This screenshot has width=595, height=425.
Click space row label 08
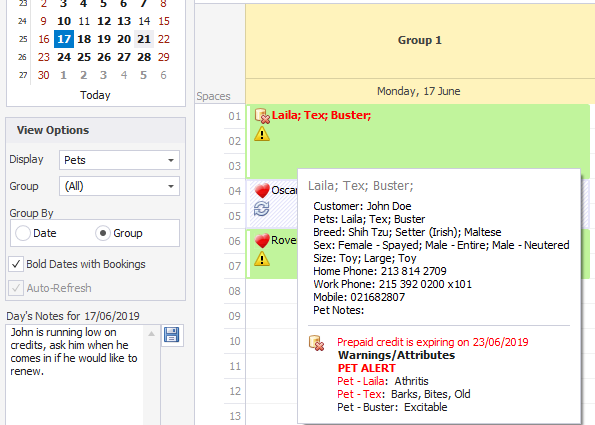click(235, 291)
